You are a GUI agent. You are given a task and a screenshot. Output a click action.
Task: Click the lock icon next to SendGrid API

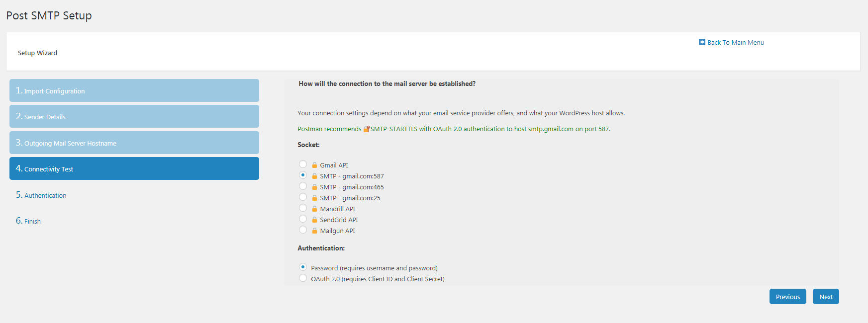pyautogui.click(x=314, y=220)
